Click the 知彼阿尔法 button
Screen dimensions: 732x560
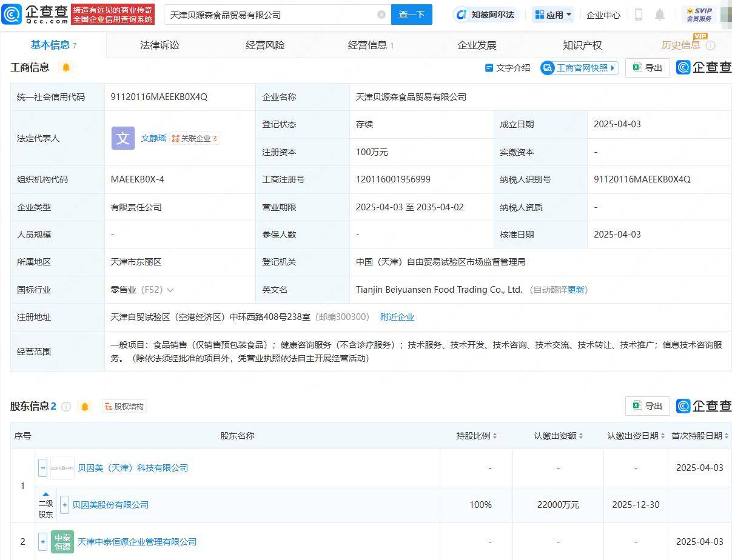486,15
